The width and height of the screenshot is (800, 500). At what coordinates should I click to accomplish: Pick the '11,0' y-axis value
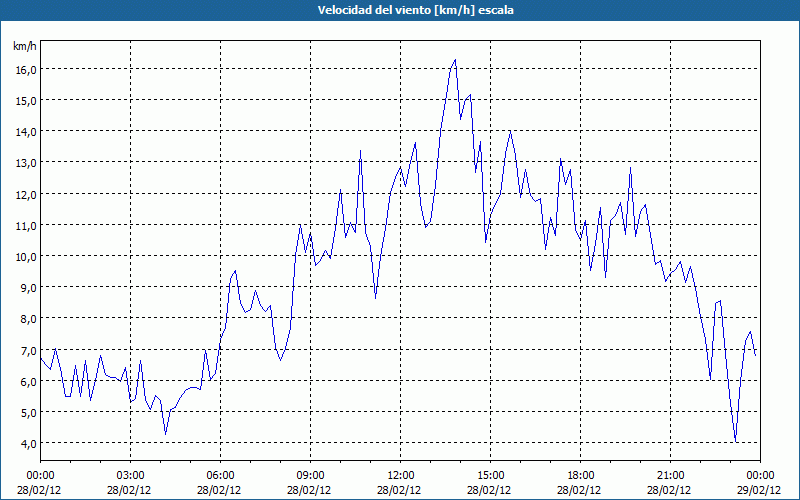pos(26,226)
